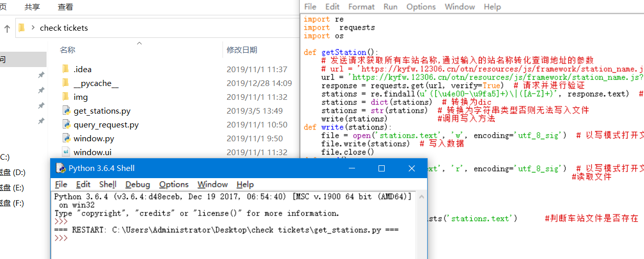Select drive (C:) in navigation pane

(x=5, y=157)
